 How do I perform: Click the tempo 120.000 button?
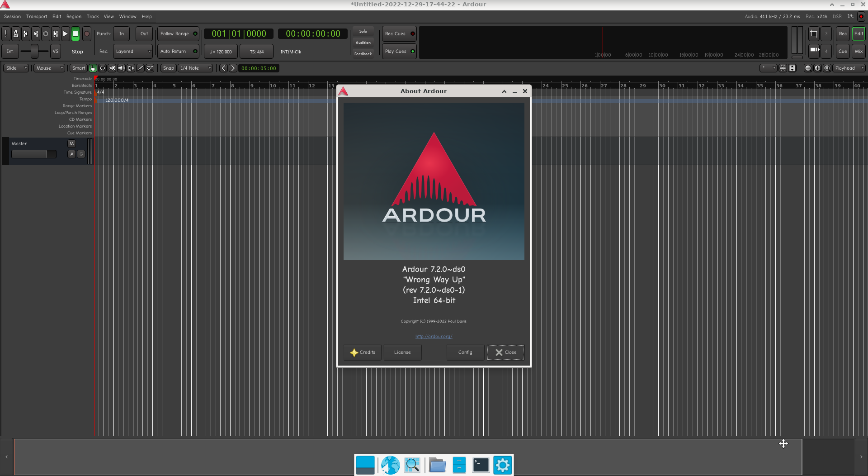[x=221, y=52]
